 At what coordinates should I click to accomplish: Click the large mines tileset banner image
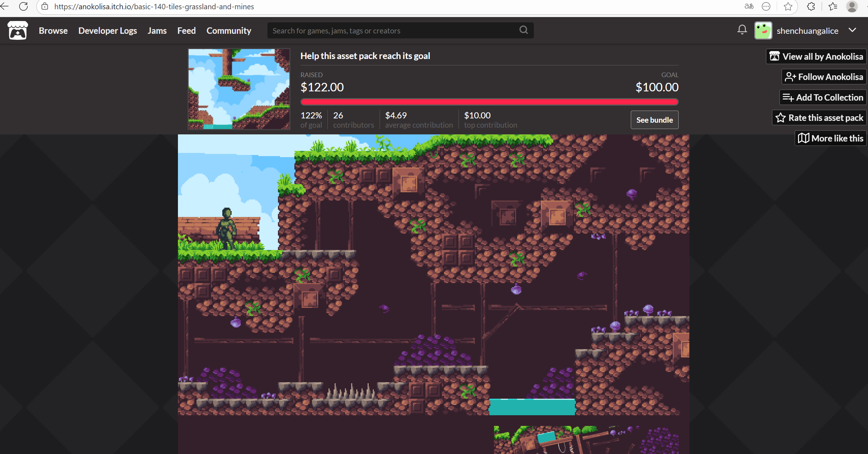434,274
